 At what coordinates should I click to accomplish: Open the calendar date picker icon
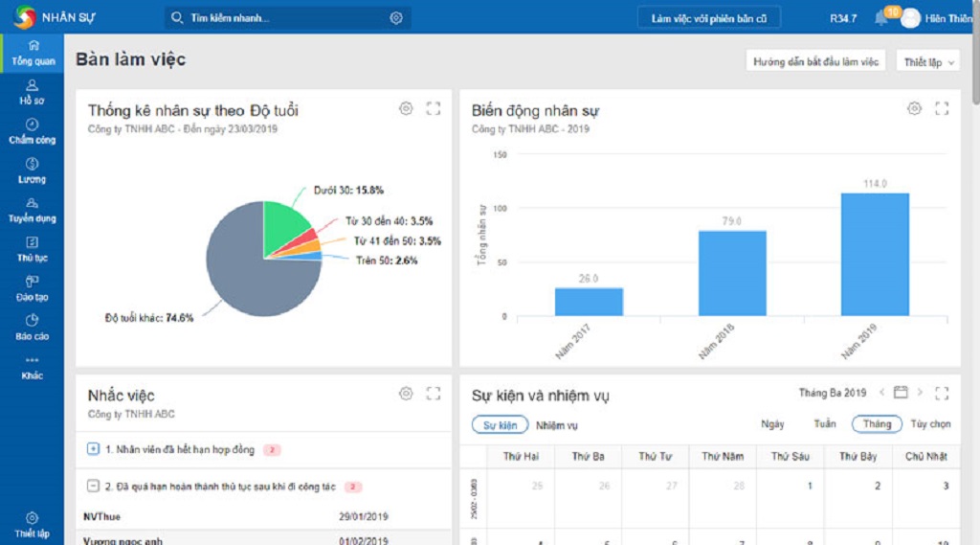click(x=901, y=393)
